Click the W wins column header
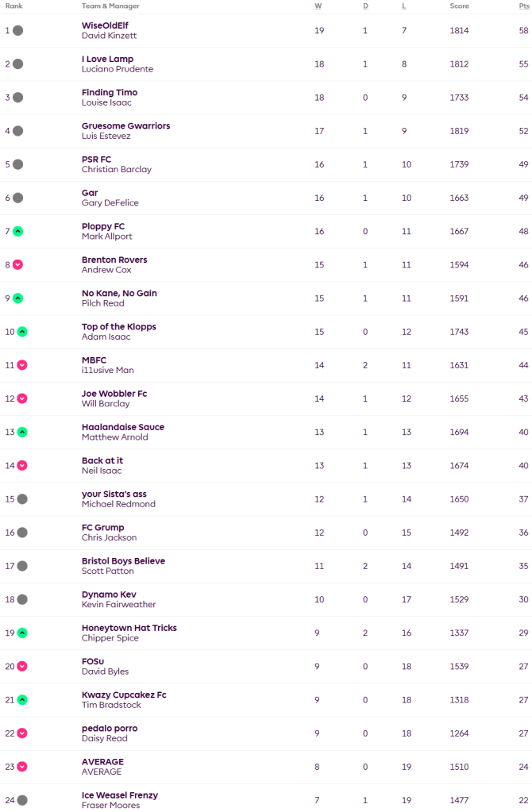 tap(318, 6)
